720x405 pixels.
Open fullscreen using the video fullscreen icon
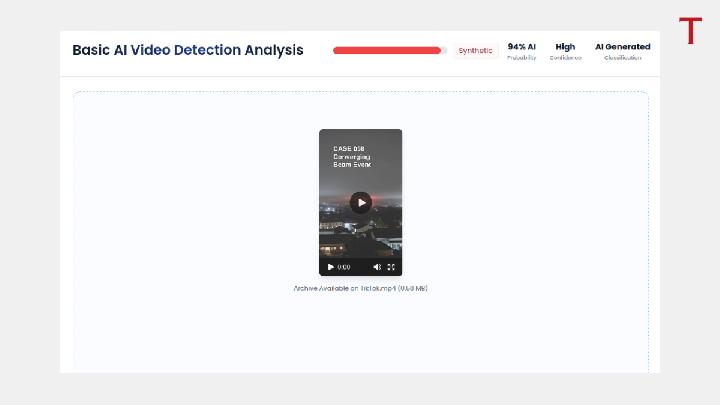click(391, 267)
